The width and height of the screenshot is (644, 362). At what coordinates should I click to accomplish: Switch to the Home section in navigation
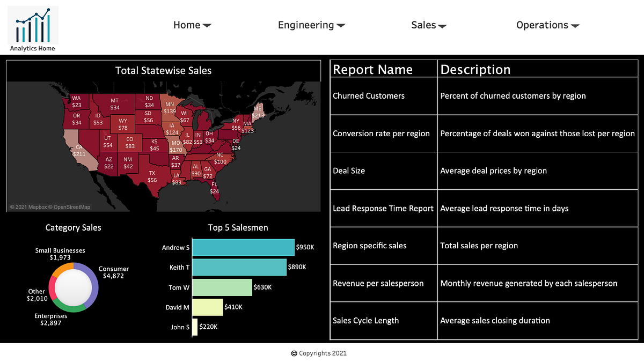[187, 25]
